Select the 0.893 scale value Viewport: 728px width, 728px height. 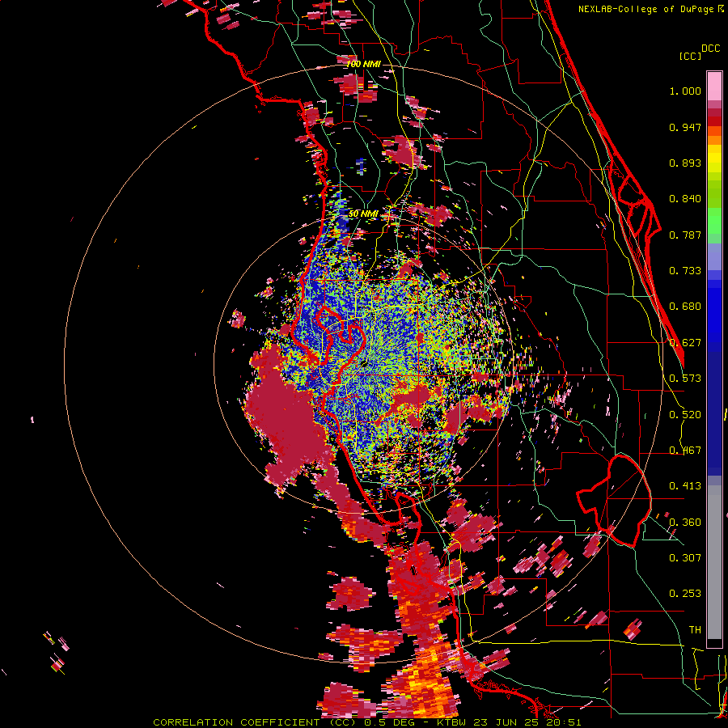tap(685, 163)
